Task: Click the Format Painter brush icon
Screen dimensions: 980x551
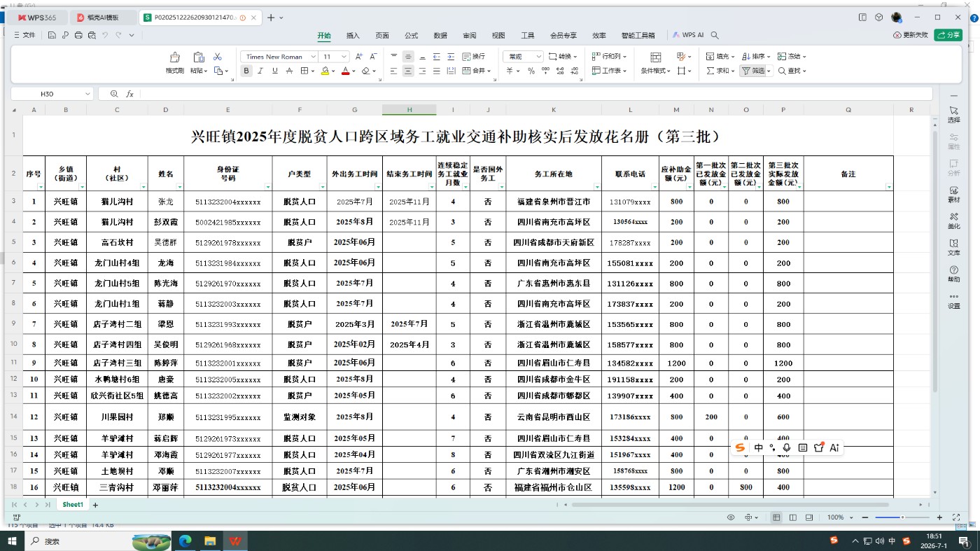Action: (174, 57)
